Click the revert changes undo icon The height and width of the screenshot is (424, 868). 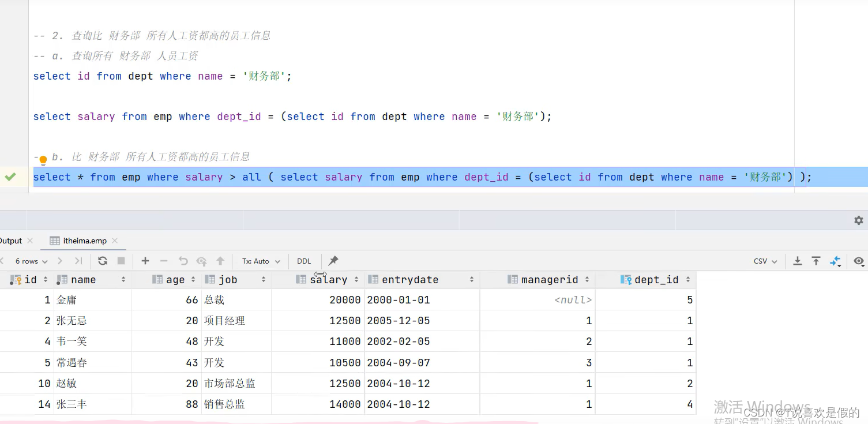183,261
